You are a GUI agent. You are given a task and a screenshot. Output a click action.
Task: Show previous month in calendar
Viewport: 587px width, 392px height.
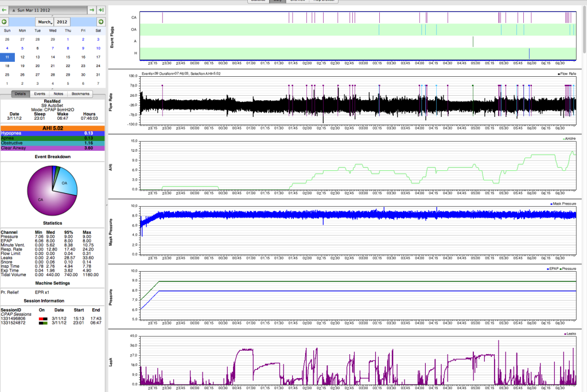point(5,21)
